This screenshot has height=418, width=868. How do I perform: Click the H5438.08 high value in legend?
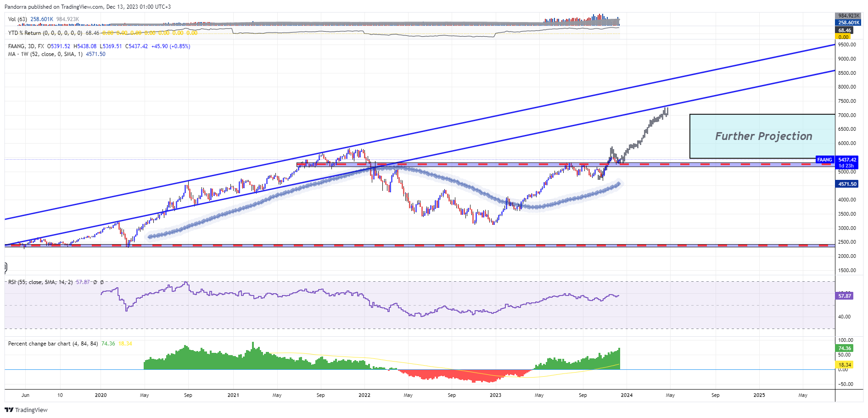85,46
